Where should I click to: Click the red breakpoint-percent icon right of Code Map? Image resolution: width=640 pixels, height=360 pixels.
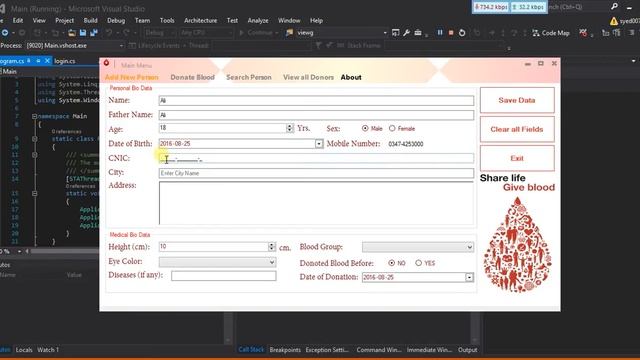(584, 33)
